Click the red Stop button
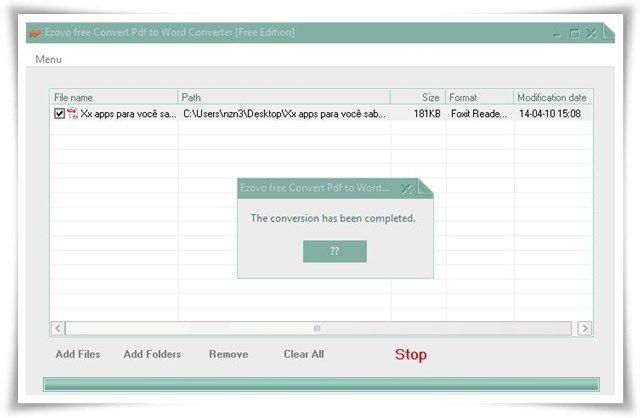 pos(411,354)
